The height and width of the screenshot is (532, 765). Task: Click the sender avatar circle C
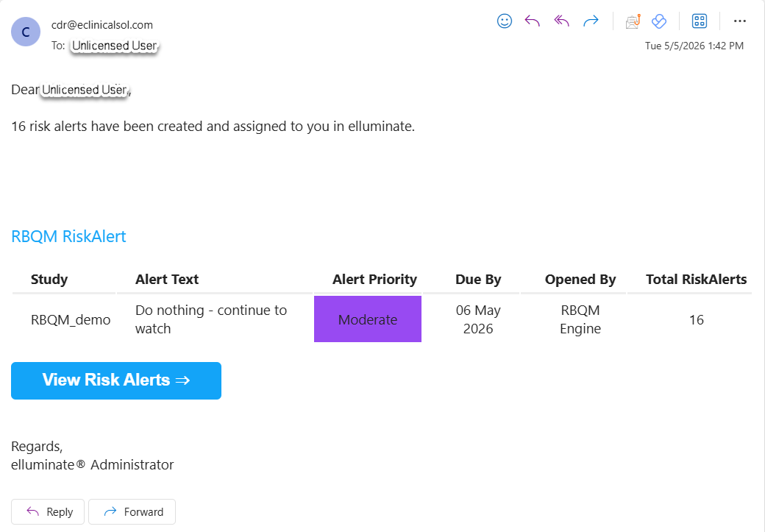click(x=26, y=32)
